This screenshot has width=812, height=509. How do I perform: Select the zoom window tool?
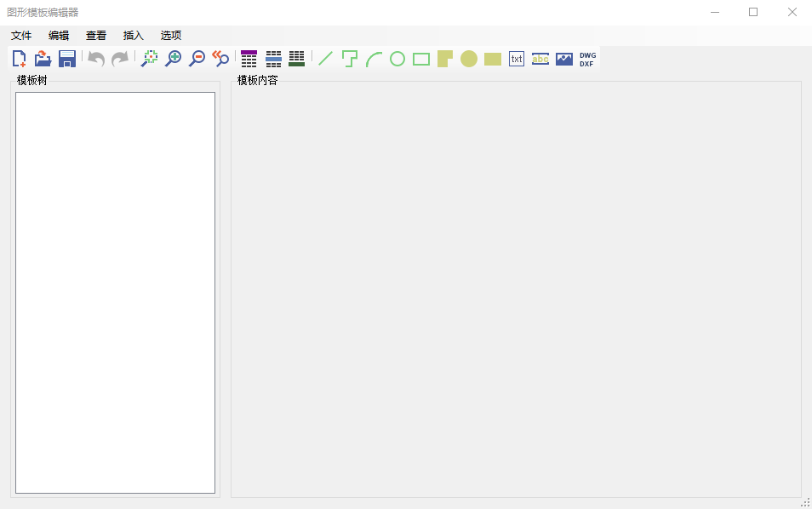pyautogui.click(x=150, y=59)
